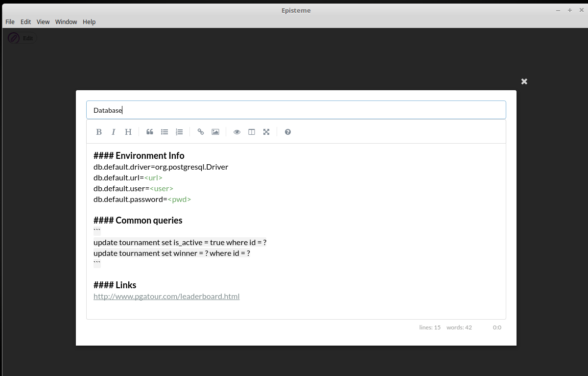Click the 'set is_active = true' query line
This screenshot has width=588, height=376.
pos(180,242)
